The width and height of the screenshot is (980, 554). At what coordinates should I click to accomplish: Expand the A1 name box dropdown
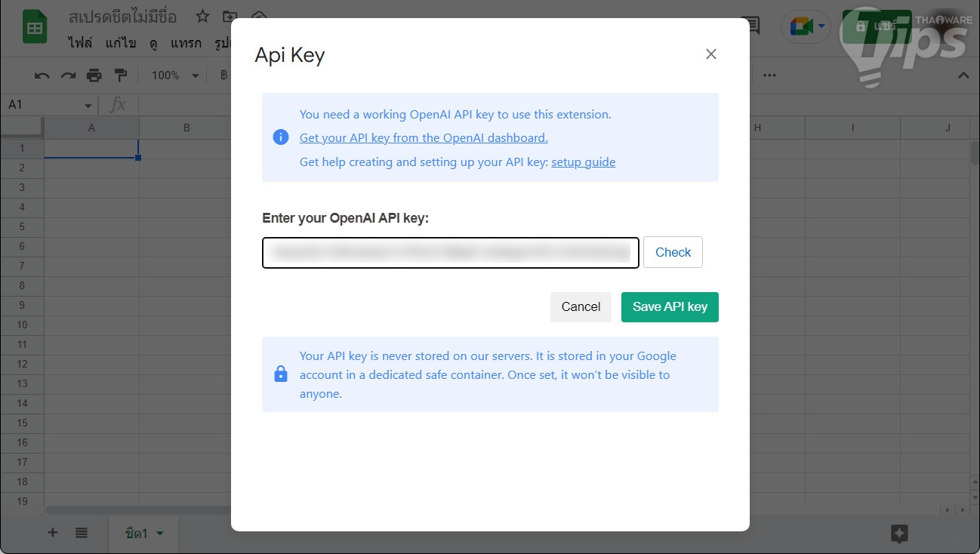coord(88,106)
